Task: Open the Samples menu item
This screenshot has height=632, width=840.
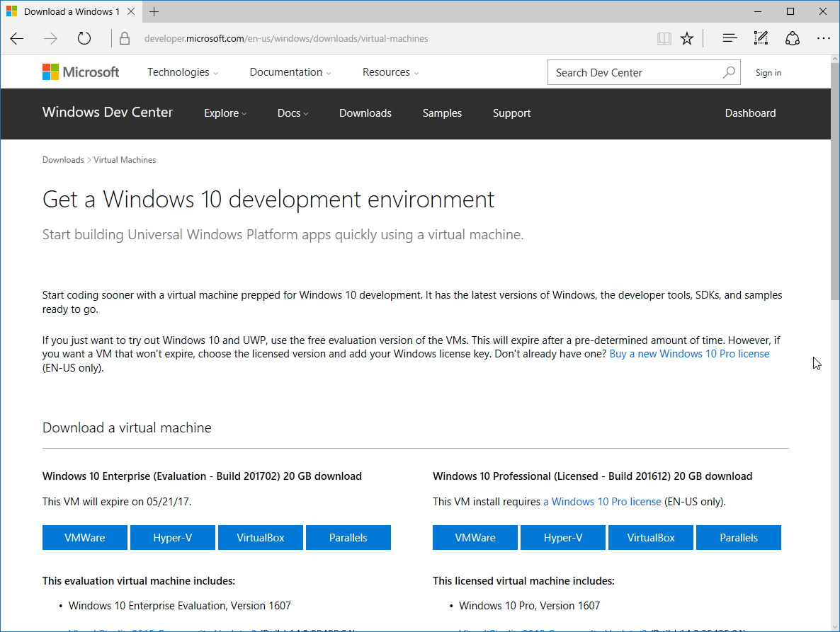Action: (x=442, y=113)
